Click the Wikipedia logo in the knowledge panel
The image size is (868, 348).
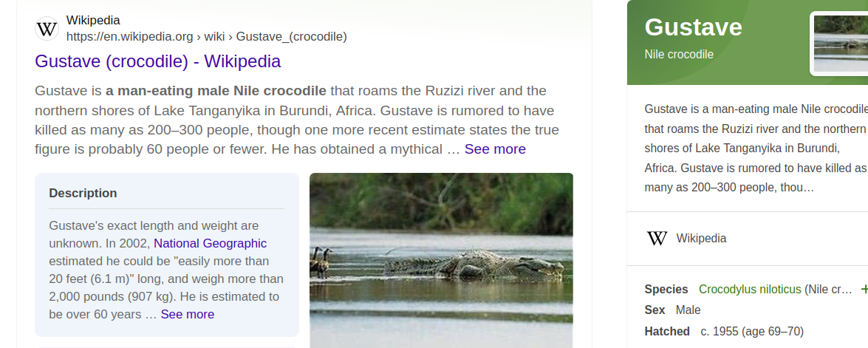point(657,239)
